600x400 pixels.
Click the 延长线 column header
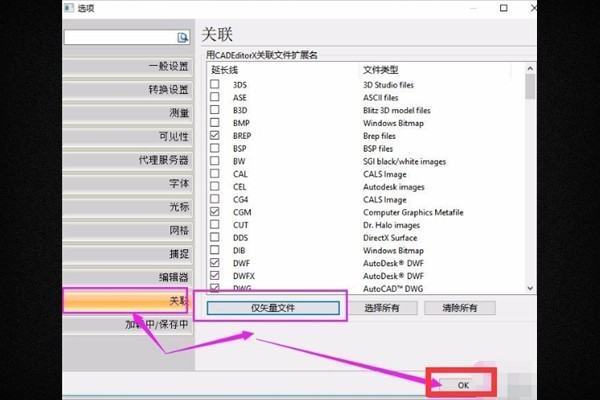[x=225, y=70]
